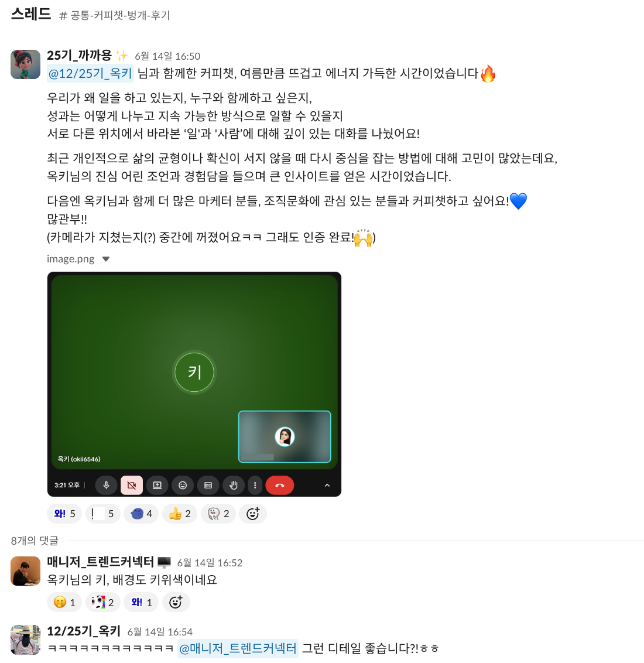644x663 pixels.
Task: Click the red end call button
Action: click(280, 485)
